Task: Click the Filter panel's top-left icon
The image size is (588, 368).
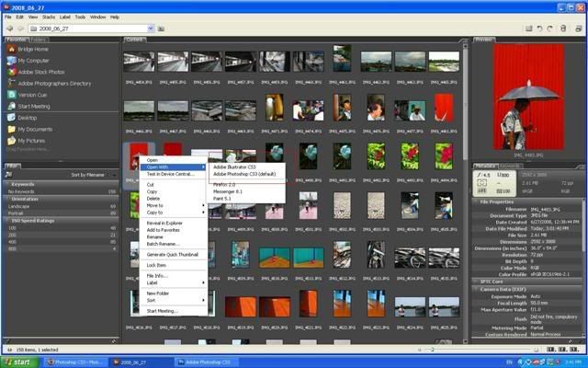Action: (8, 175)
